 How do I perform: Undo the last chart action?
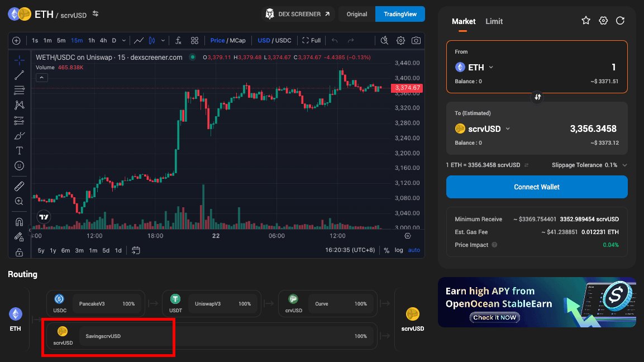(x=335, y=40)
